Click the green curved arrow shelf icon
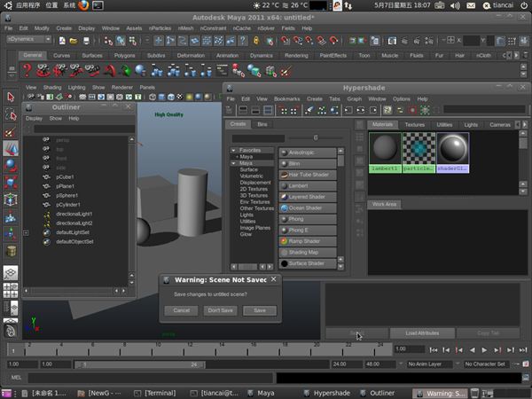This screenshot has height=399, width=532. point(125,71)
